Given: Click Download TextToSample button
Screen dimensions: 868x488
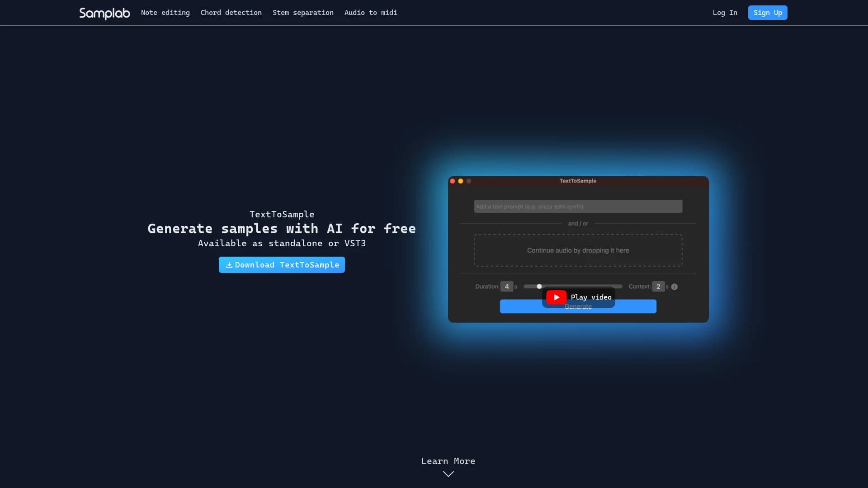Looking at the screenshot, I should (282, 265).
